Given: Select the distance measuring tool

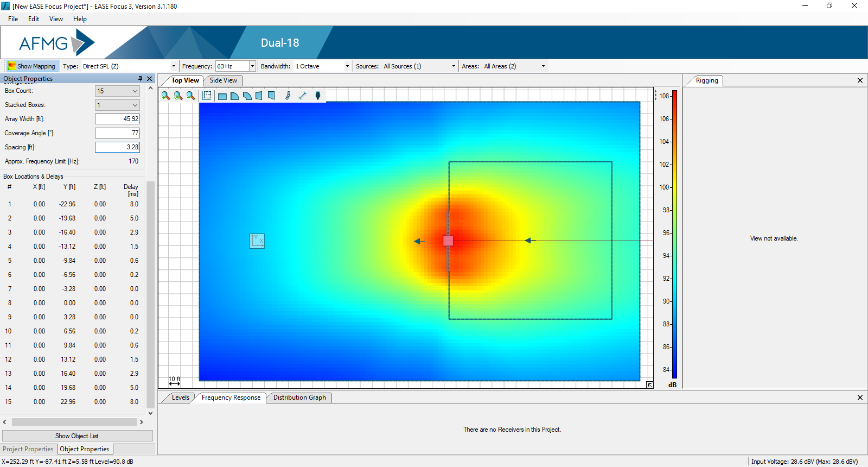Looking at the screenshot, I should pyautogui.click(x=303, y=96).
